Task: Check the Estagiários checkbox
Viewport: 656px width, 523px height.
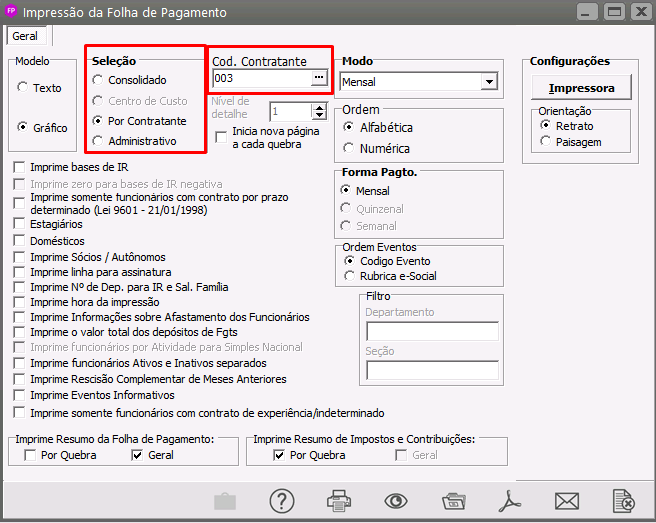Action: pos(20,226)
